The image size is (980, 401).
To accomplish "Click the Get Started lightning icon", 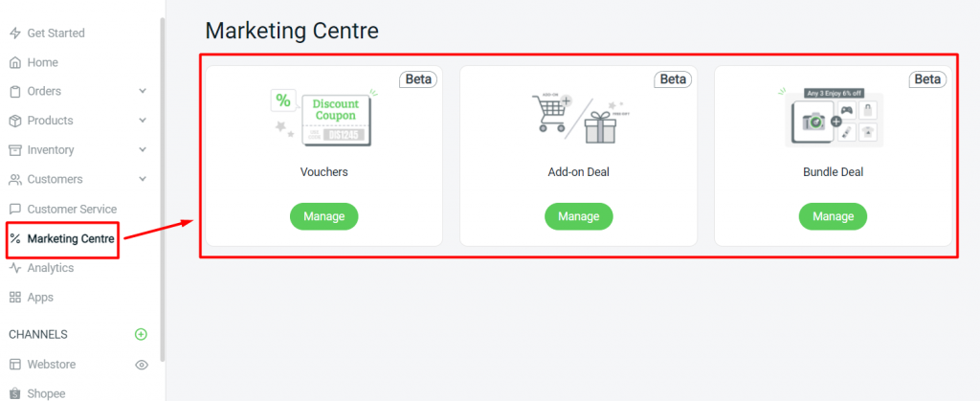I will [x=15, y=33].
